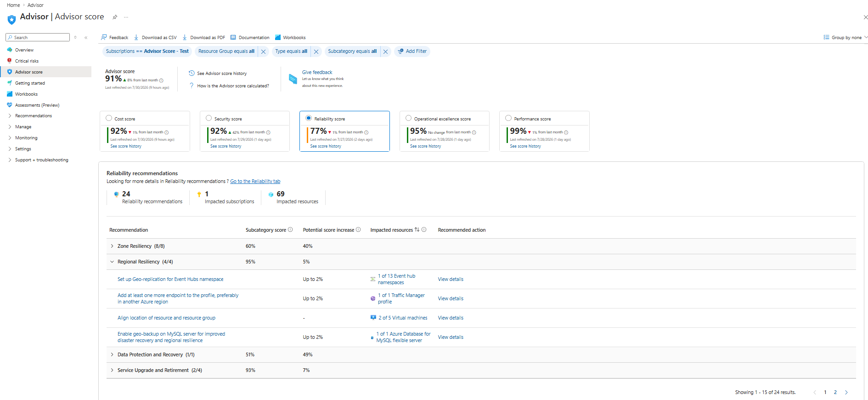Click info icon next to Impacted resources
The height and width of the screenshot is (400, 868).
click(x=424, y=230)
